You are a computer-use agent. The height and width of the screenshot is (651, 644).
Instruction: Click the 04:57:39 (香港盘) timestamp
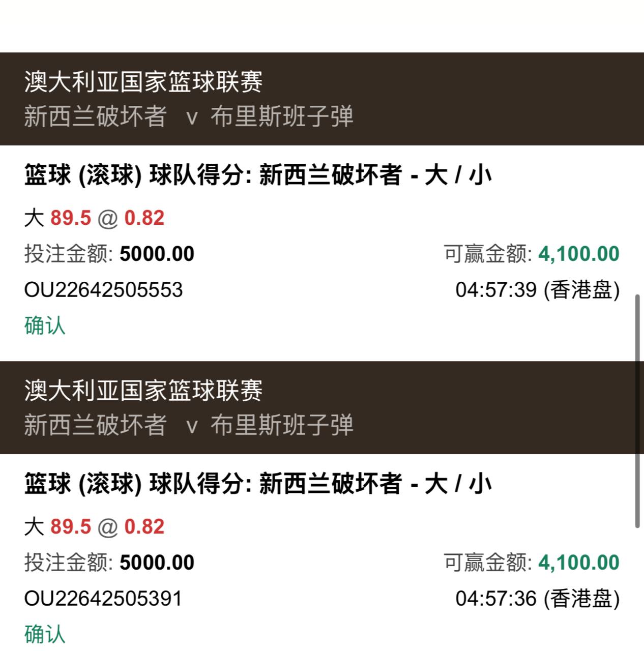(537, 290)
